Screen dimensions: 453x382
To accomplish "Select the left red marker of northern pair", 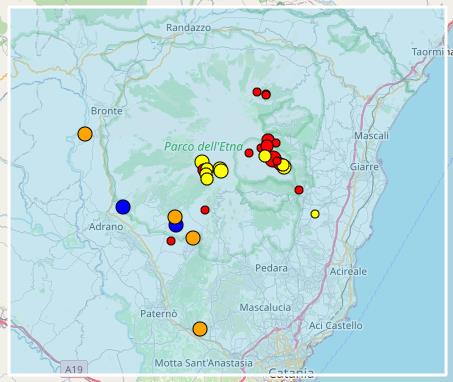I will coord(257,92).
